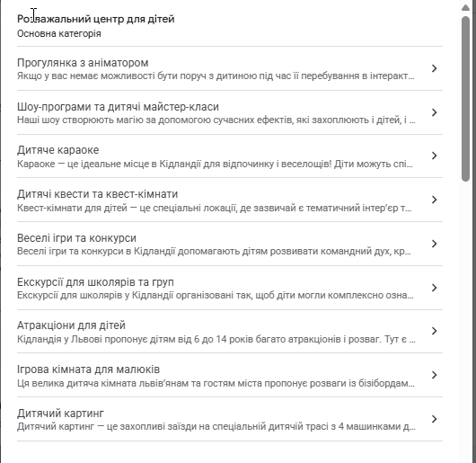476x463 pixels.
Task: Expand Екскурсії для школярів та груп chevron
Action: 435,288
